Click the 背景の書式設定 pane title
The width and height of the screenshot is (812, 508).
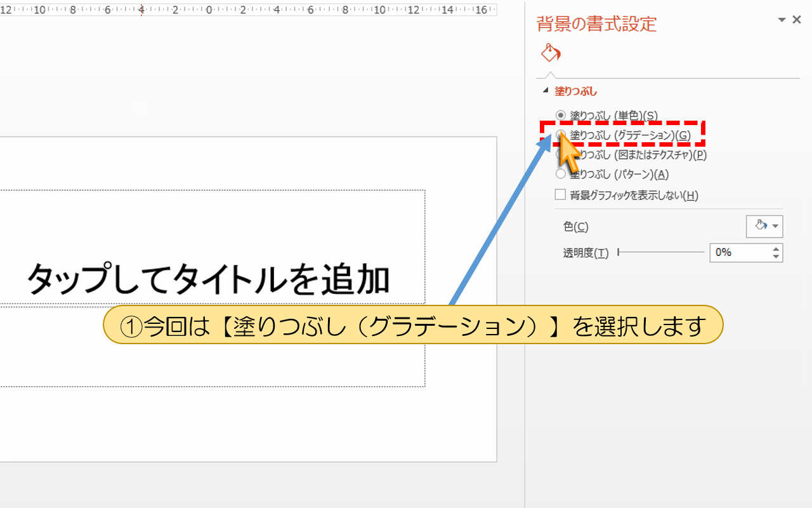click(596, 24)
